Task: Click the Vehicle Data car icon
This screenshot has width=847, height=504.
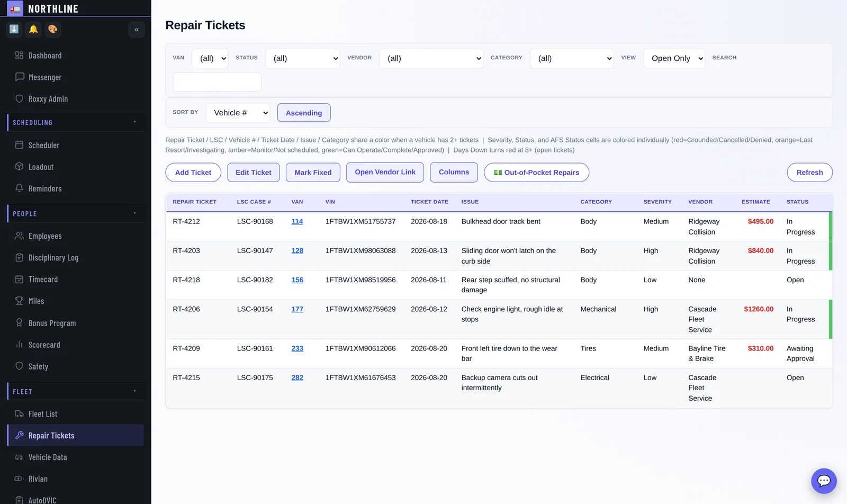Action: (20, 457)
